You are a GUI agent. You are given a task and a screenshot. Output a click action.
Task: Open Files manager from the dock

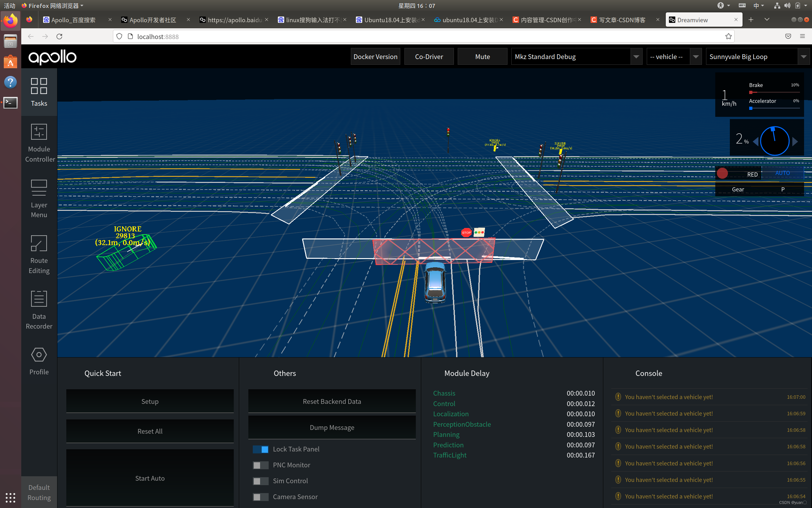pos(10,41)
